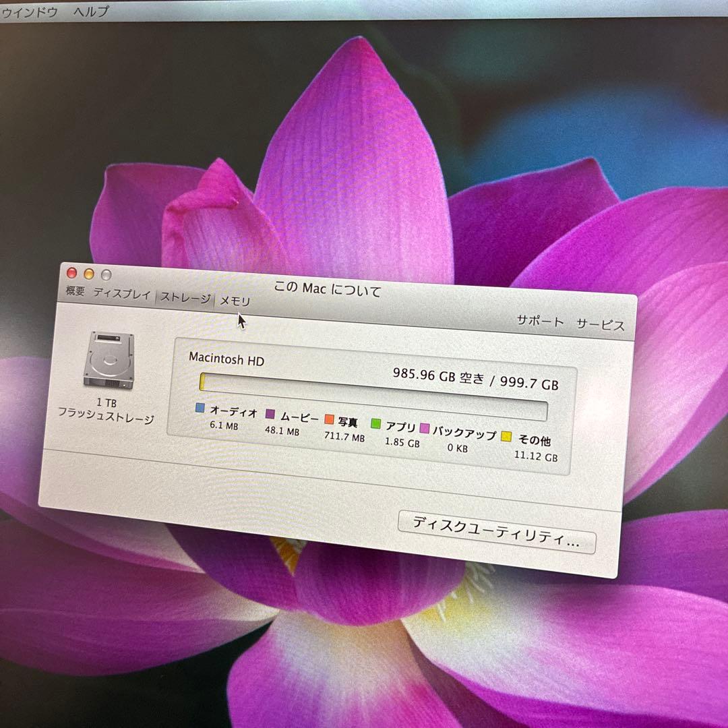This screenshot has height=728, width=728.
Task: Open the ディスプレイ tab
Action: (x=122, y=294)
